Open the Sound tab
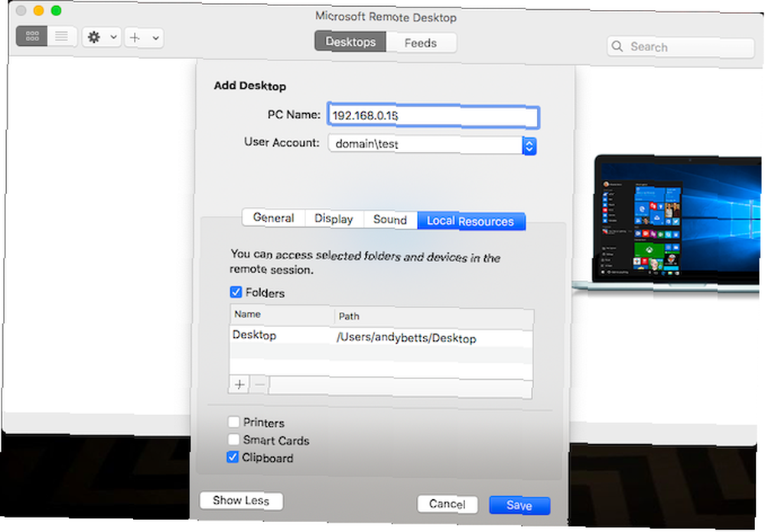The image size is (765, 532). click(390, 219)
